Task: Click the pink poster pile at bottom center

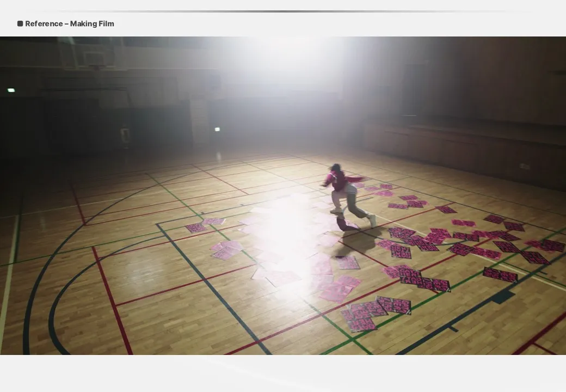Action: [376, 311]
